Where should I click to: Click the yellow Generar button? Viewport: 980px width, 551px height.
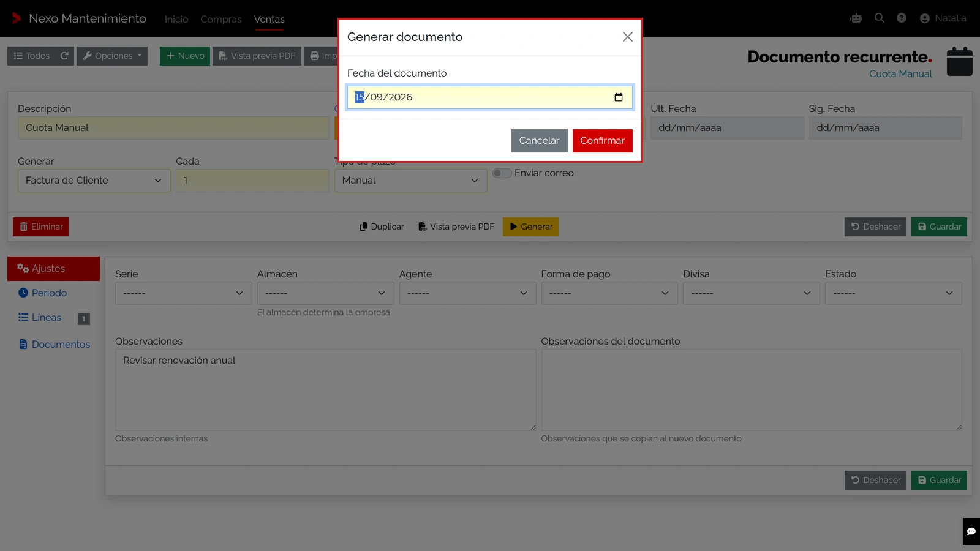530,227
